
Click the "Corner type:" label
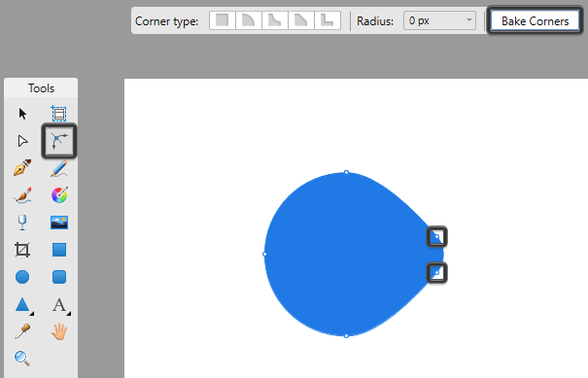pyautogui.click(x=166, y=21)
